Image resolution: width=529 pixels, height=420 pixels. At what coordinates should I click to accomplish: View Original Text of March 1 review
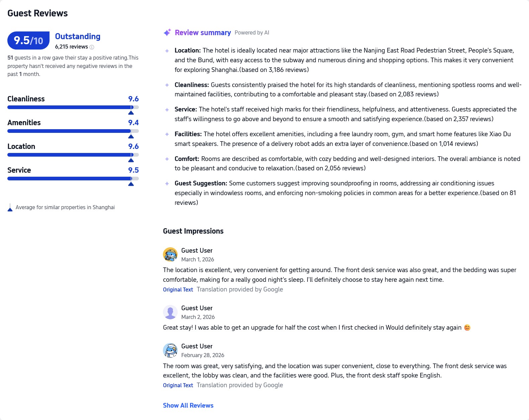click(x=178, y=289)
